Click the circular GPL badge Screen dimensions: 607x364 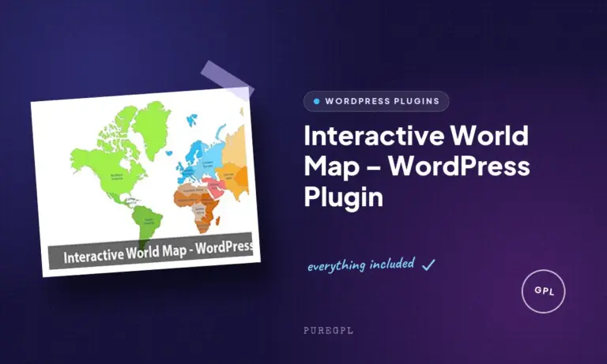coord(544,291)
